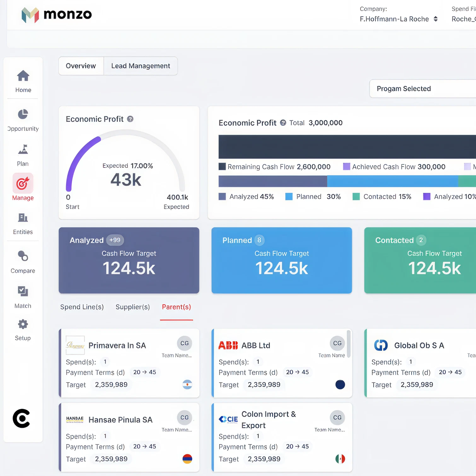The height and width of the screenshot is (476, 476).
Task: Switch to the Overview tab
Action: point(81,66)
